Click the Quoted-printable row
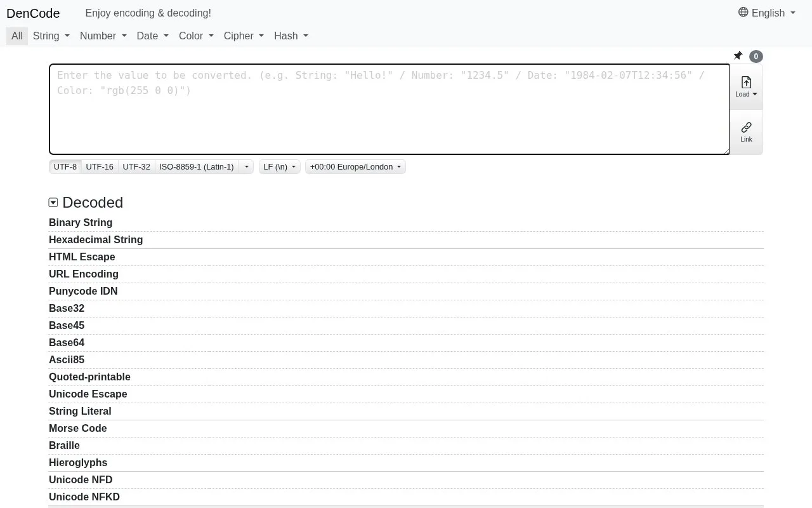 (x=406, y=377)
